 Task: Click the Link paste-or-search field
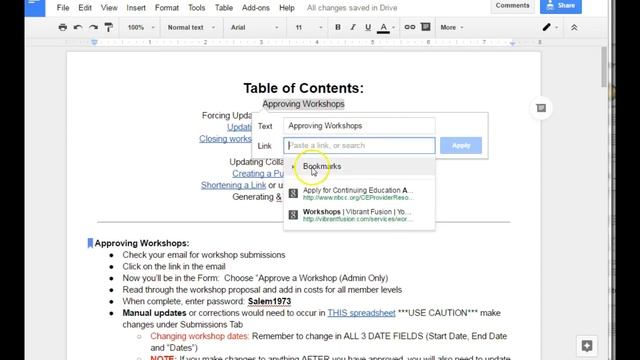pos(359,145)
